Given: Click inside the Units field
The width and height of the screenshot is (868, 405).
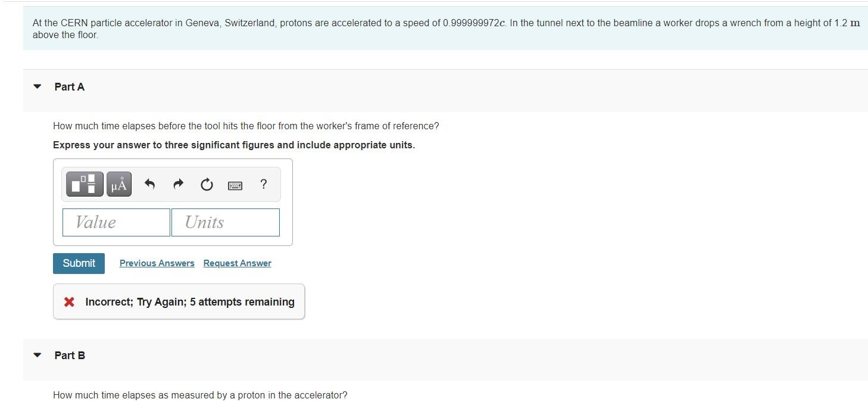Looking at the screenshot, I should [224, 222].
